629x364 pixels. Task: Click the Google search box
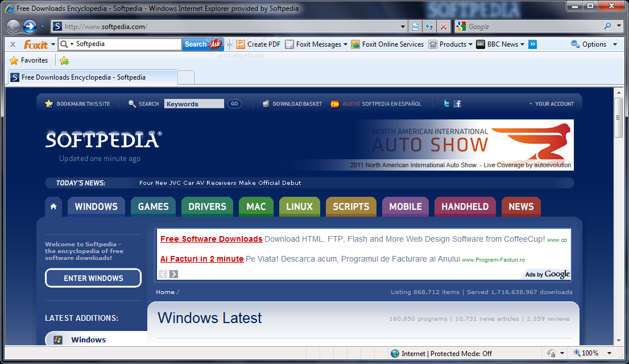coord(533,27)
